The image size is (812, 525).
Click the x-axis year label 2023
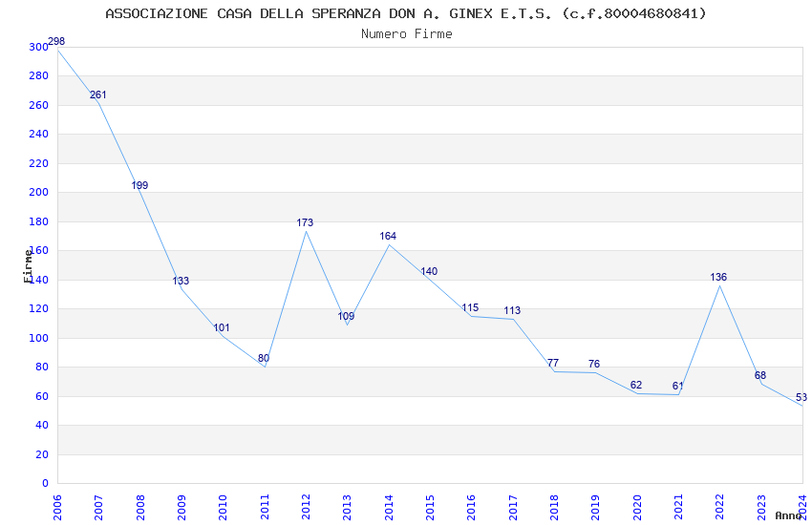point(760,508)
